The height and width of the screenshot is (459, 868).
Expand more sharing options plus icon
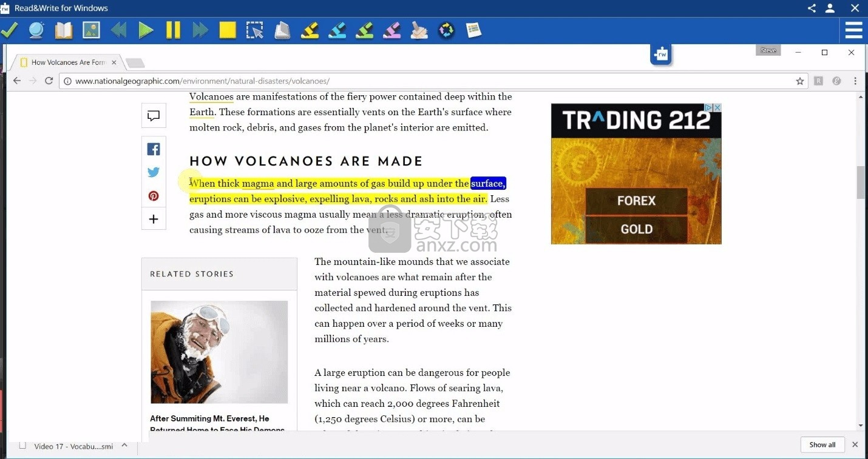154,219
